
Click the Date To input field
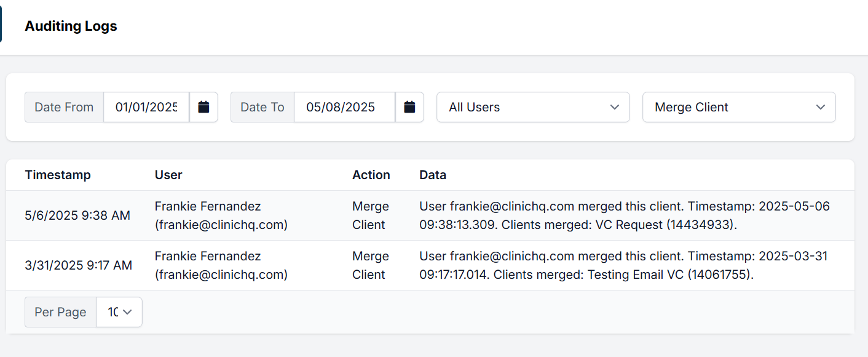click(x=344, y=107)
